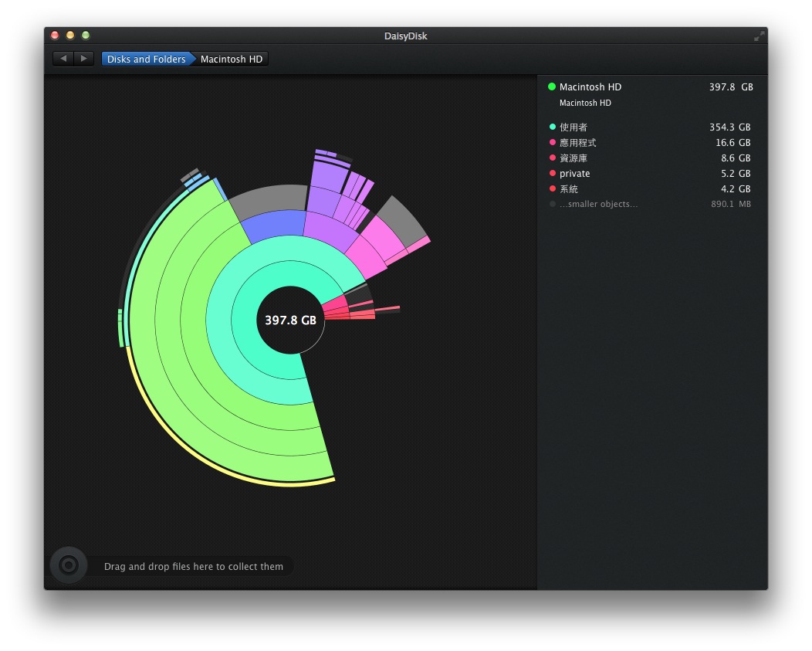Click the 397.8 GB center disc of the chart
This screenshot has width=812, height=651.
point(290,320)
